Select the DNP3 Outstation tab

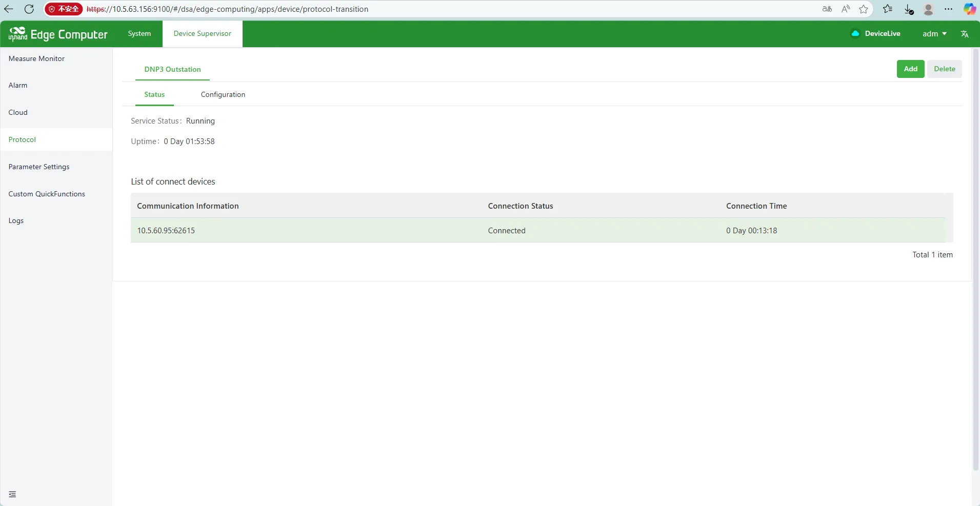(172, 70)
